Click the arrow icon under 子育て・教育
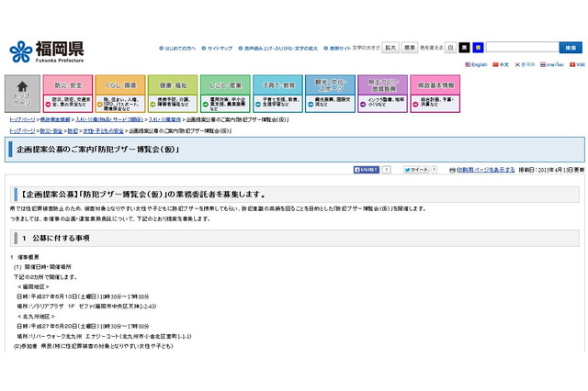Viewport: 588px width, 391px height. click(258, 104)
